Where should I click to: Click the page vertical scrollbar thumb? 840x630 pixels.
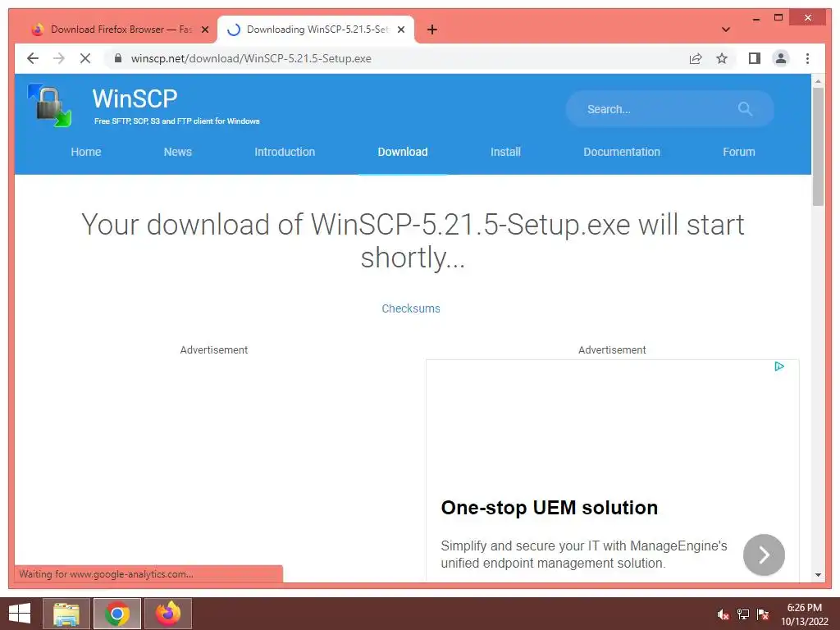(x=818, y=147)
